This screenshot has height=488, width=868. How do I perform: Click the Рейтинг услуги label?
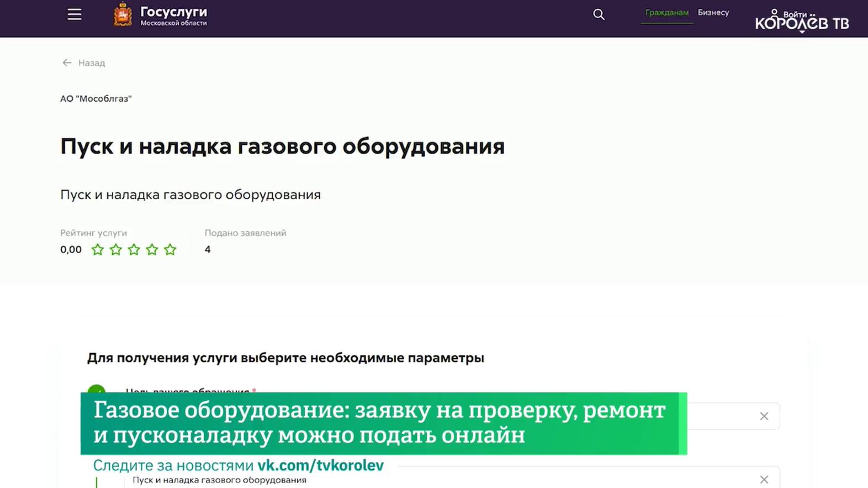93,233
